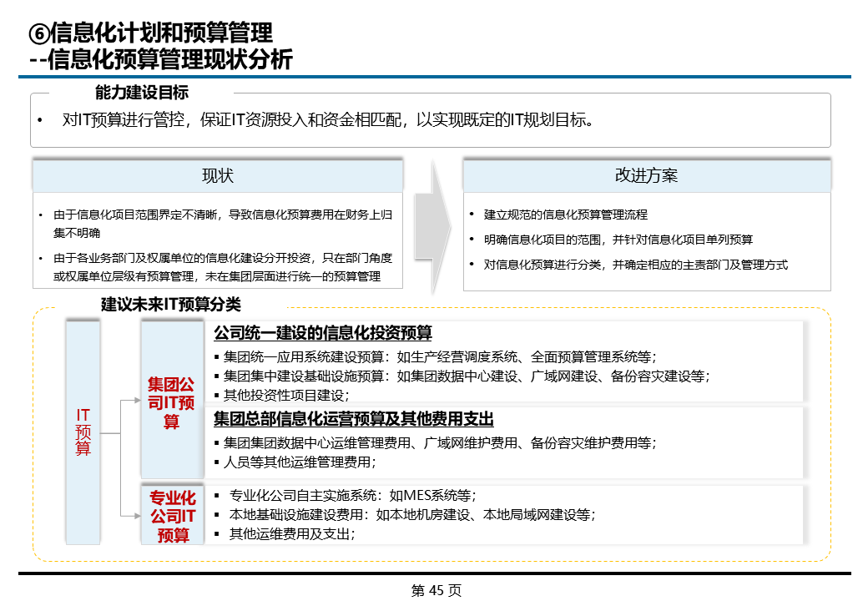The height and width of the screenshot is (601, 868).
Task: Select the bullet starting 由于各业务部门及权属单位
Action: pos(223,267)
